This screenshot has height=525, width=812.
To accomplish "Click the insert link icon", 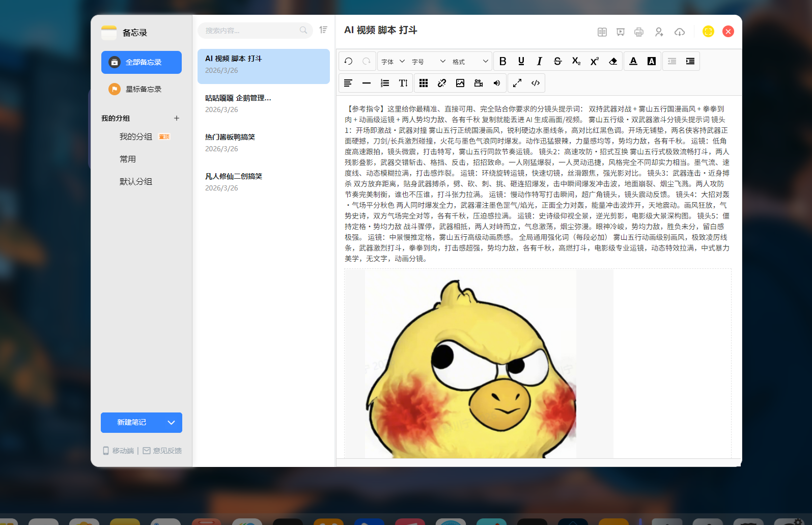I will point(442,83).
